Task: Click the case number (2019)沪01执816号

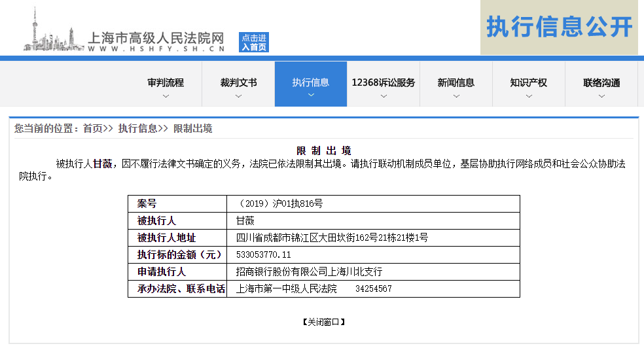Action: click(x=279, y=203)
